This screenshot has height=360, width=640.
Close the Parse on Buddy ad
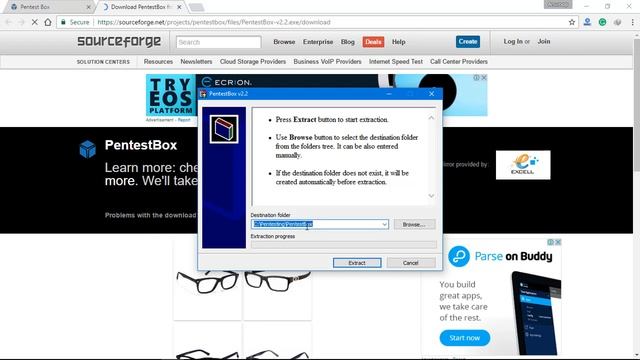558,242
